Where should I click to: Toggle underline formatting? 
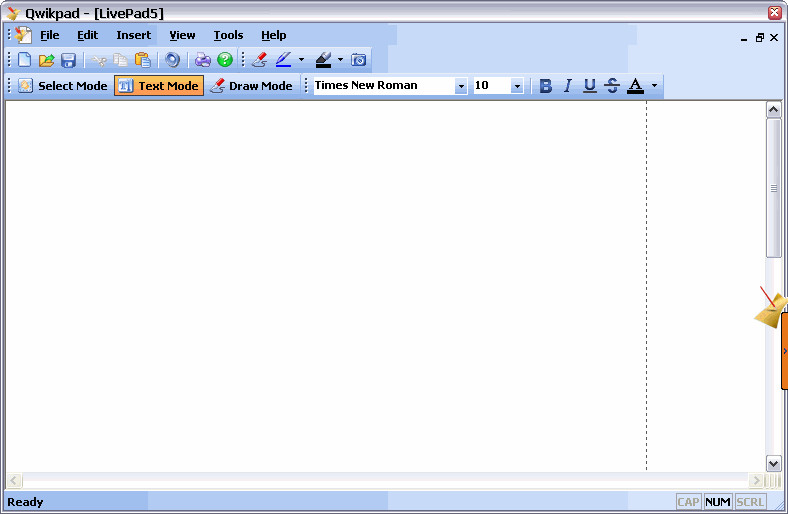(x=590, y=86)
